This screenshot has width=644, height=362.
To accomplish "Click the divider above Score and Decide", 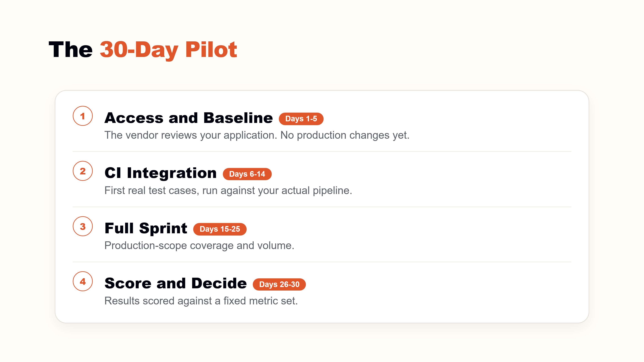I will click(x=322, y=262).
